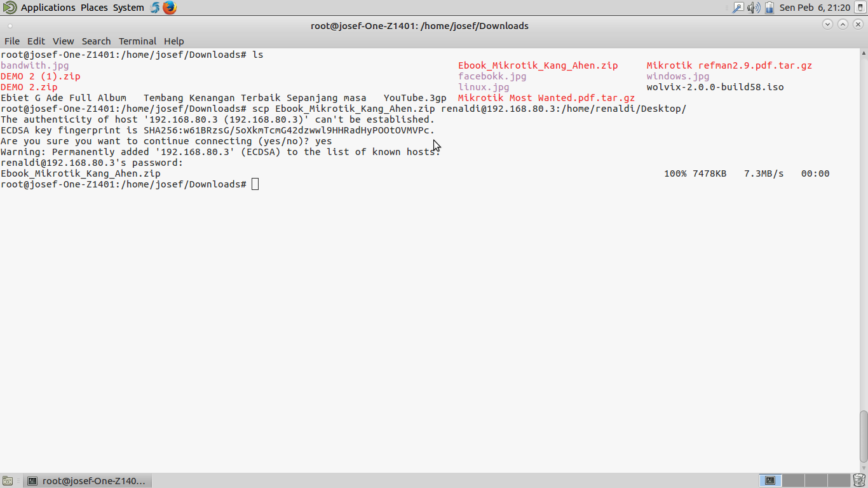This screenshot has height=488, width=868.
Task: Click the clock showing Sen Peb 6, 21:20
Action: [815, 8]
